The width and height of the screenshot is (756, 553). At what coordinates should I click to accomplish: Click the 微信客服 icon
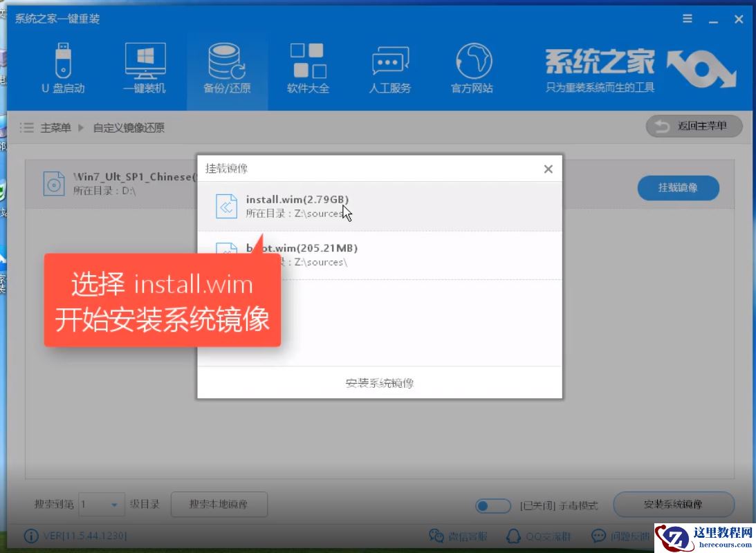click(437, 536)
